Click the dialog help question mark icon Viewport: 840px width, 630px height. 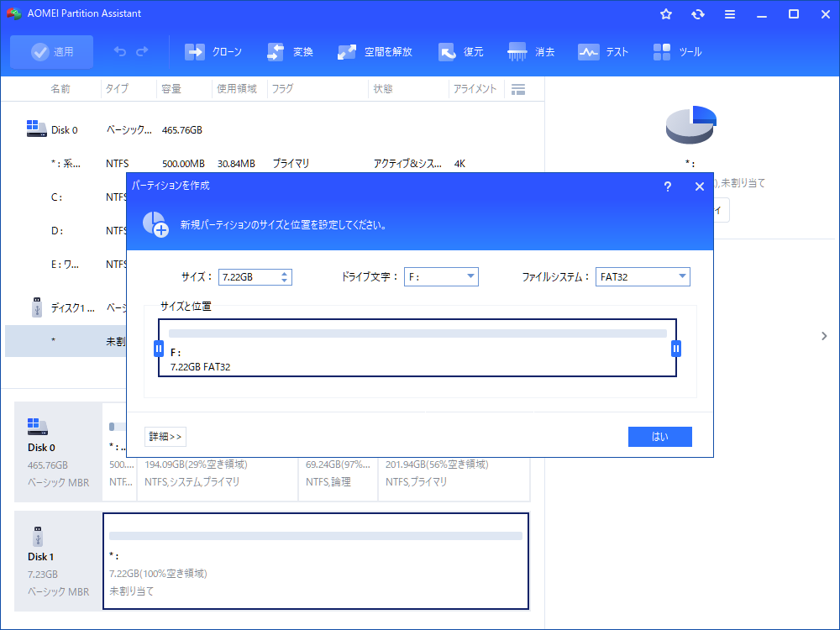point(668,186)
